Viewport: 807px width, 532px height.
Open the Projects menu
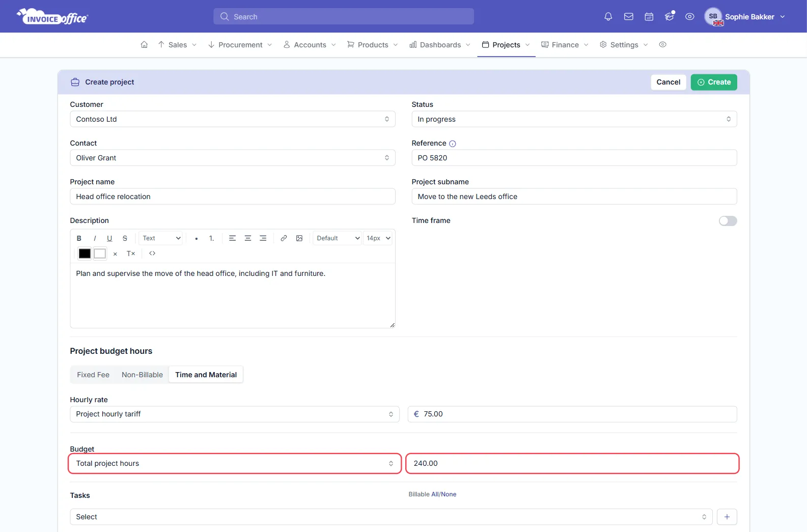[x=506, y=45]
